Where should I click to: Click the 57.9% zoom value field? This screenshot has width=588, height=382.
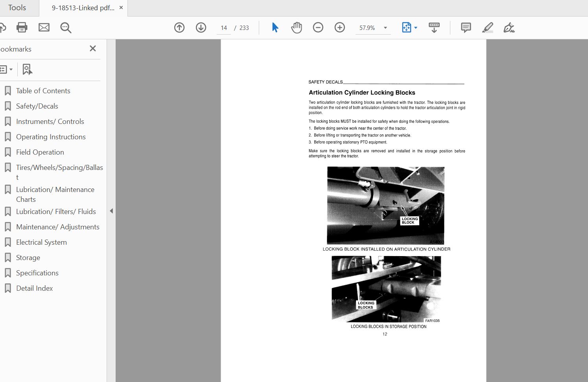[367, 28]
